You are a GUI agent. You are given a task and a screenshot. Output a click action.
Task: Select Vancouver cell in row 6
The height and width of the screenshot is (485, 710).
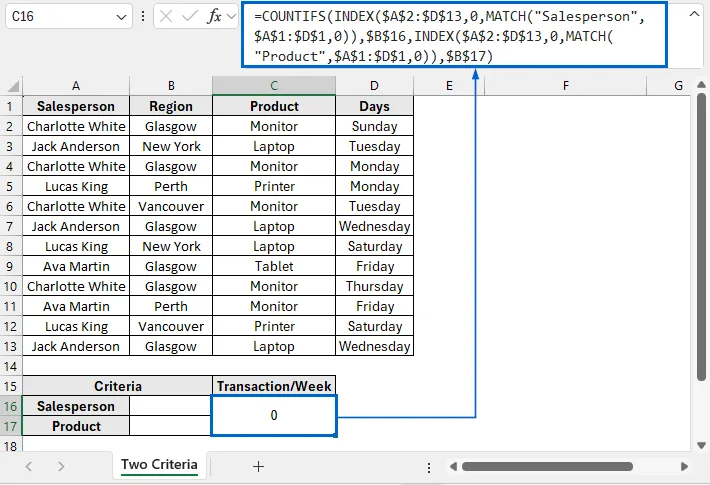[171, 206]
